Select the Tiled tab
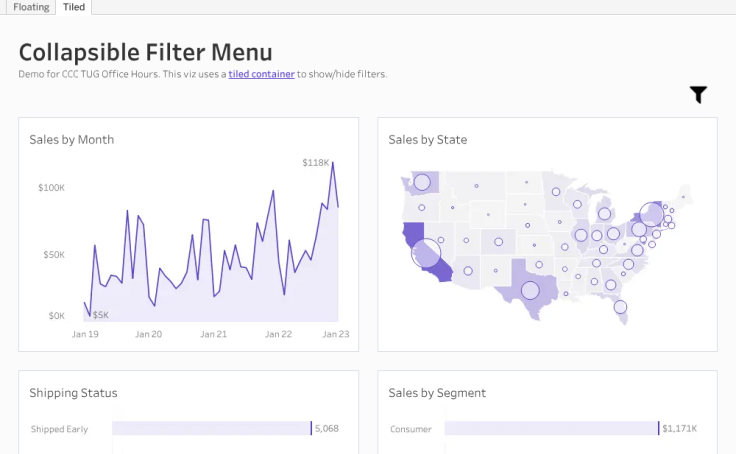Image resolution: width=736 pixels, height=454 pixels. point(74,7)
